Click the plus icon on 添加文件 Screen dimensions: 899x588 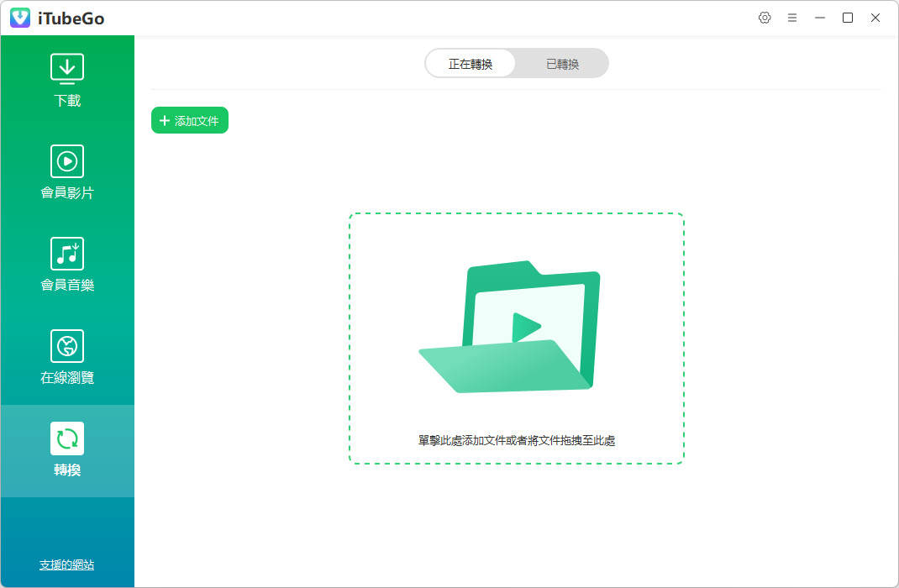pyautogui.click(x=165, y=121)
